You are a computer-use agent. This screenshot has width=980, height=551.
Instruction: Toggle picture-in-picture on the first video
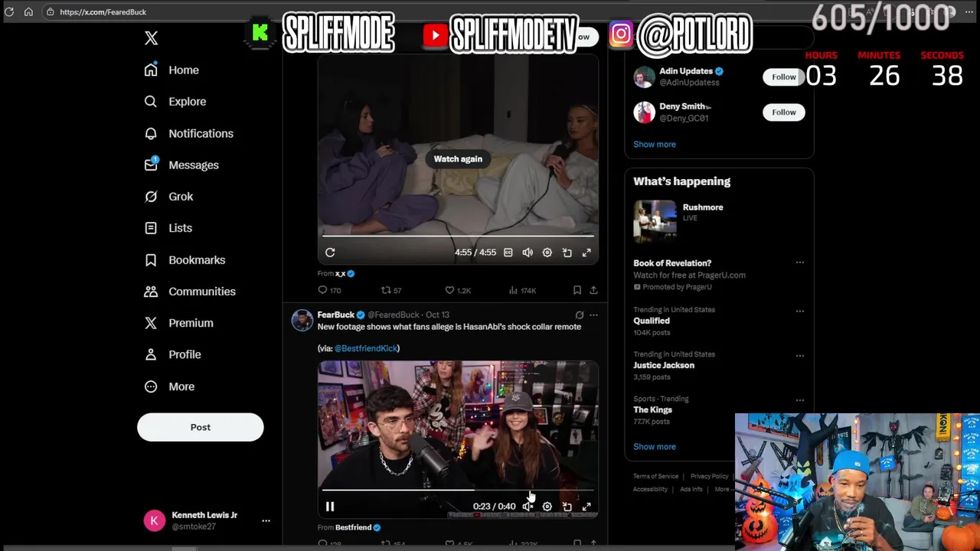pos(567,253)
